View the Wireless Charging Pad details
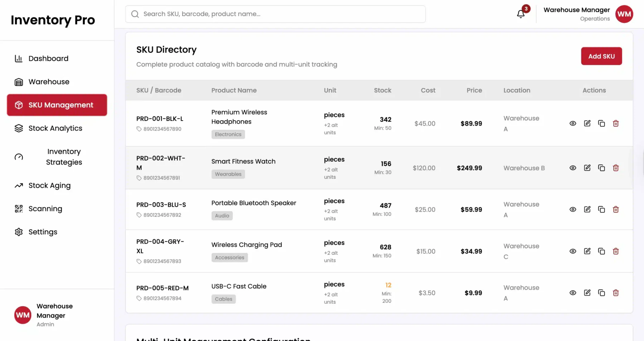 573,251
